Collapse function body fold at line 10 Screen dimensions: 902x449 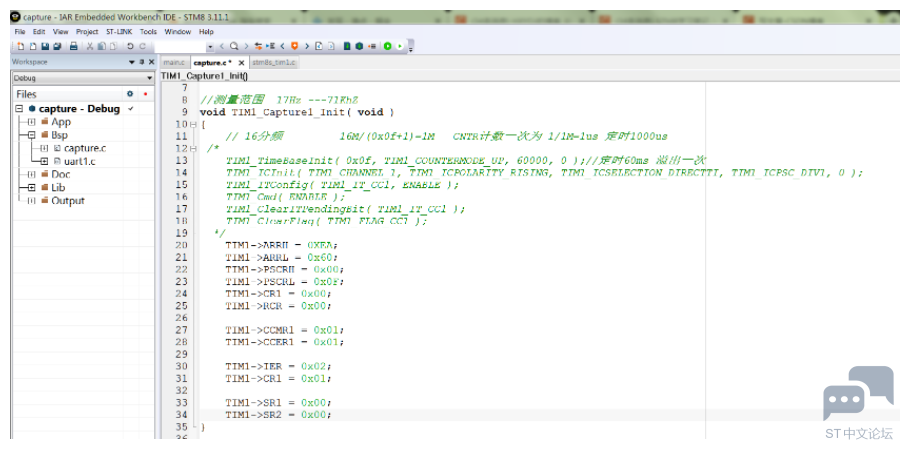tap(193, 124)
